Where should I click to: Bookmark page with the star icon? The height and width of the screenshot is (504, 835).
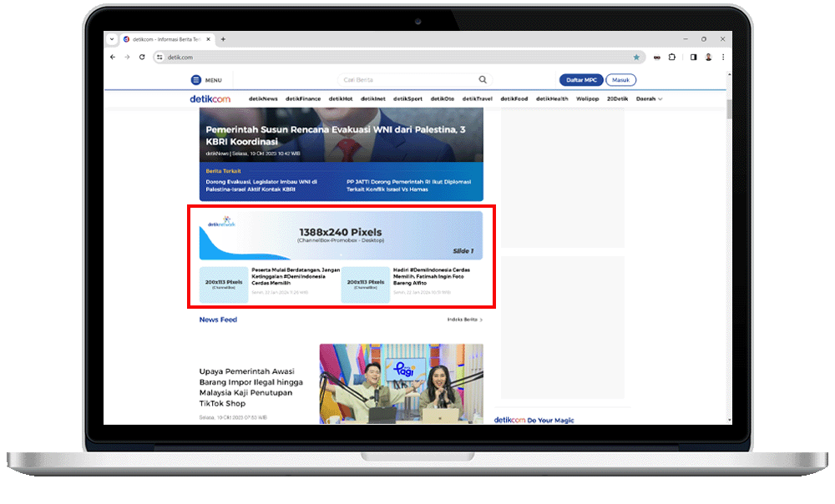click(636, 58)
